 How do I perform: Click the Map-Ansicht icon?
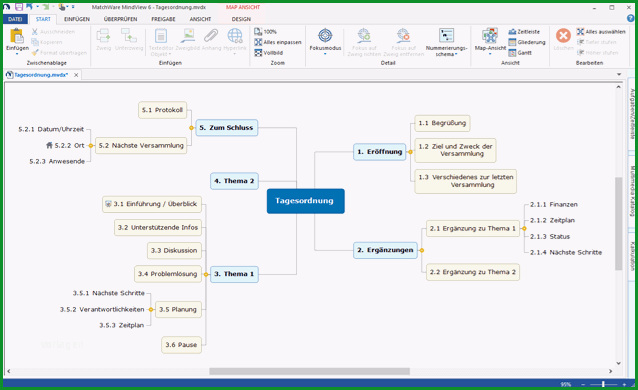pos(490,35)
